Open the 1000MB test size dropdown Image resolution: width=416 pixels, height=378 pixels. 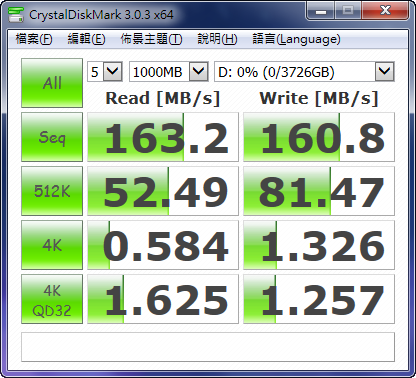click(x=169, y=71)
